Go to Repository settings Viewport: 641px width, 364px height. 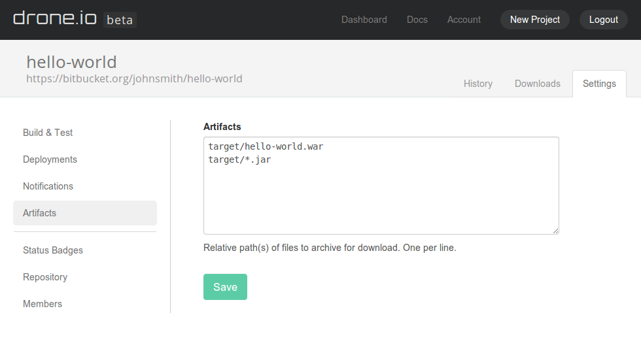(45, 277)
